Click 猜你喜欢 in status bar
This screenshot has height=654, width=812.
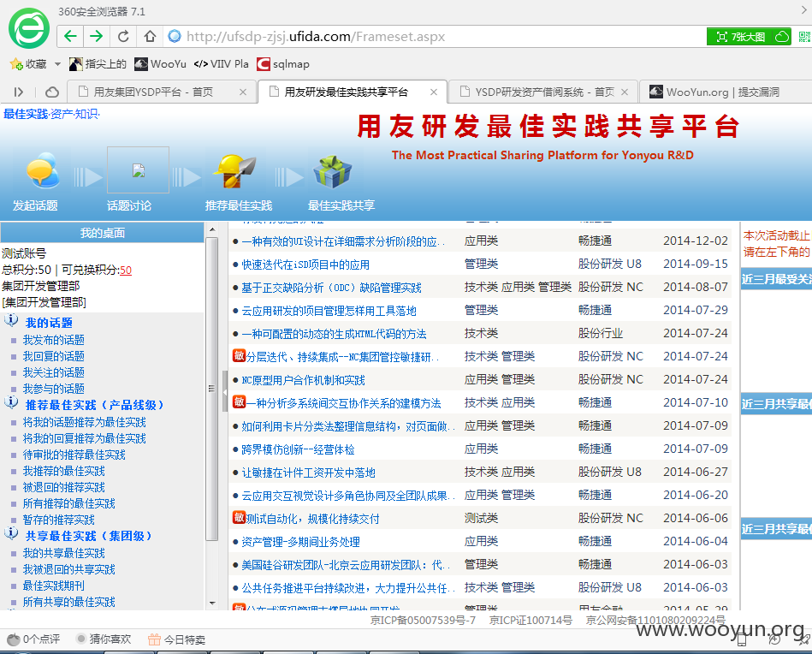104,639
